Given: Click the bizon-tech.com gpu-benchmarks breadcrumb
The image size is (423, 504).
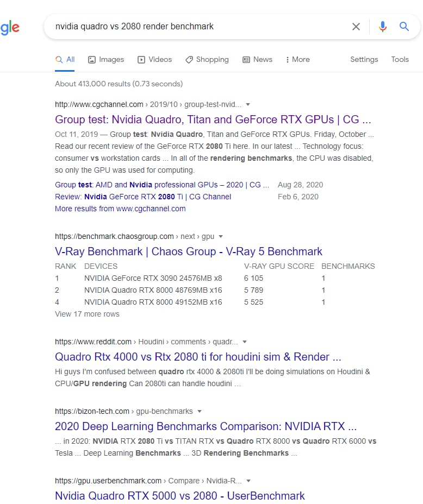Looking at the screenshot, I should tap(124, 412).
